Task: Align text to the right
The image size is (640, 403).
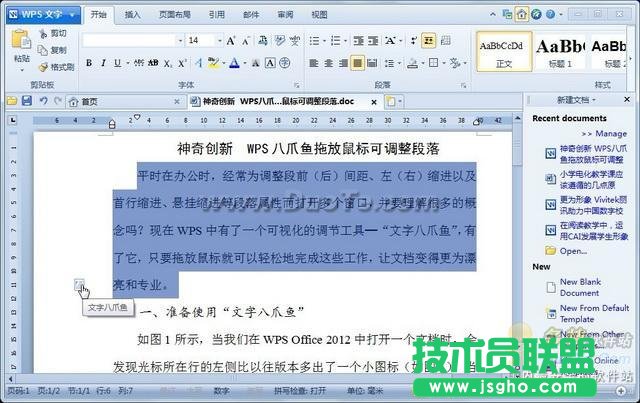Action: [x=343, y=63]
